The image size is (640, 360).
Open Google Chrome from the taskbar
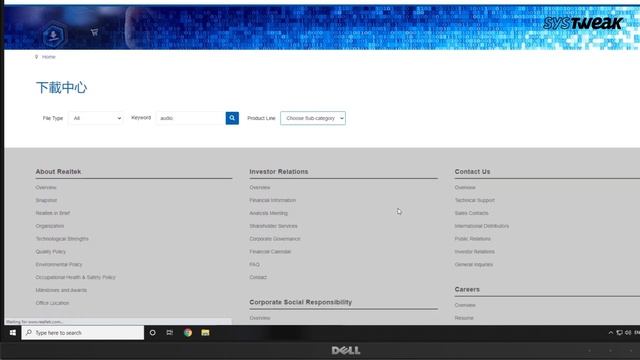(x=188, y=333)
